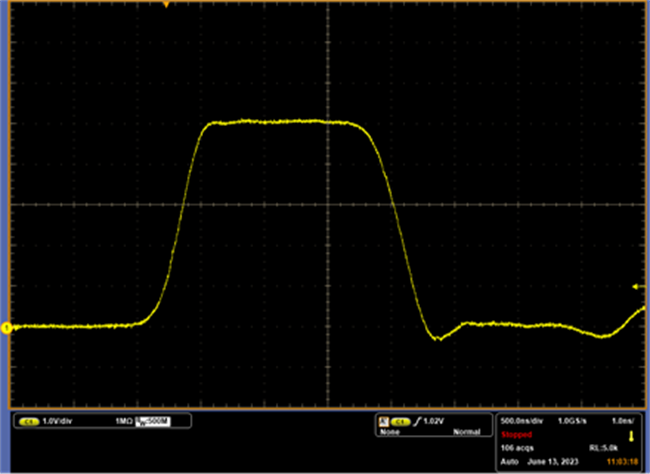Click the orange trigger position marker at top
650x474 pixels.
(166, 5)
